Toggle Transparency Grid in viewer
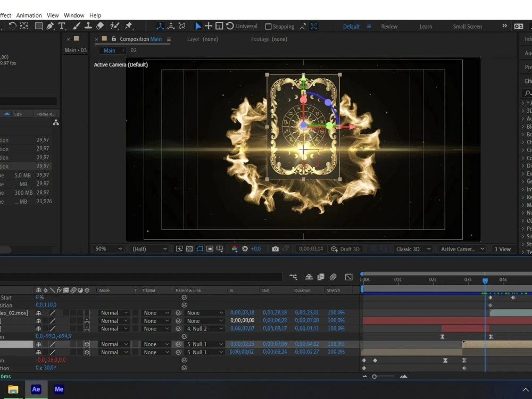This screenshot has height=399, width=532. [189, 249]
